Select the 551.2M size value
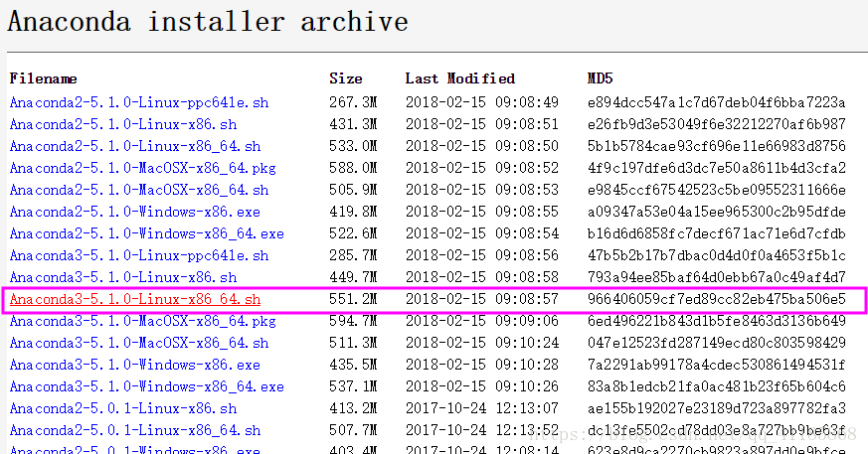 pyautogui.click(x=353, y=299)
